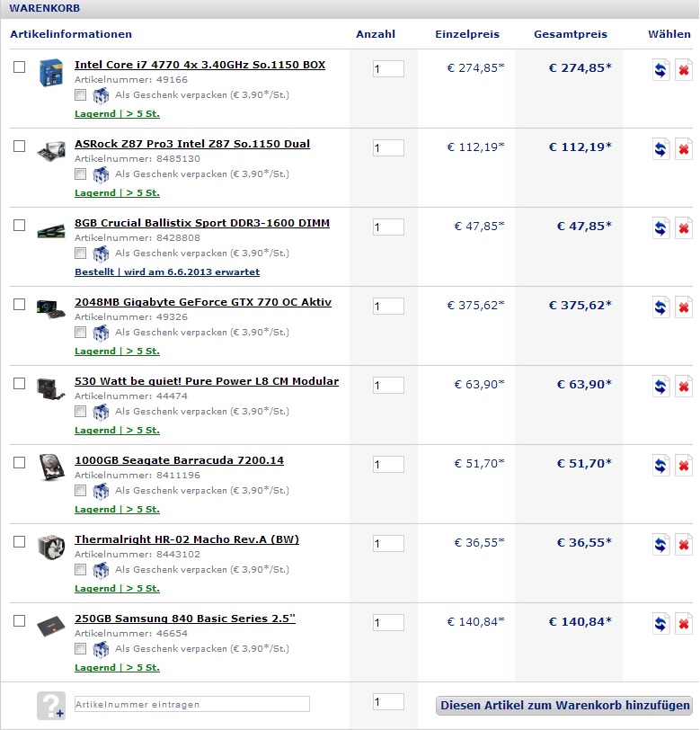
Task: Click the Thermalright cooler product thumbnail
Action: [51, 547]
